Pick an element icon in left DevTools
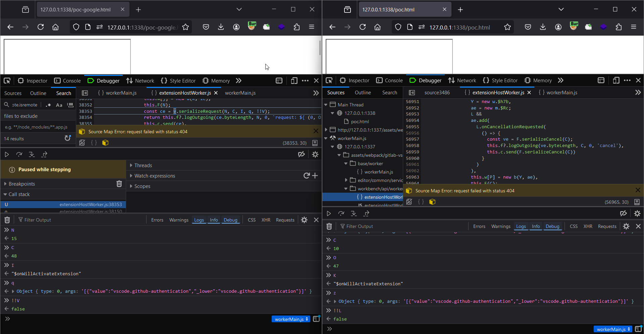Viewport: 644px width, 334px height. tap(7, 81)
